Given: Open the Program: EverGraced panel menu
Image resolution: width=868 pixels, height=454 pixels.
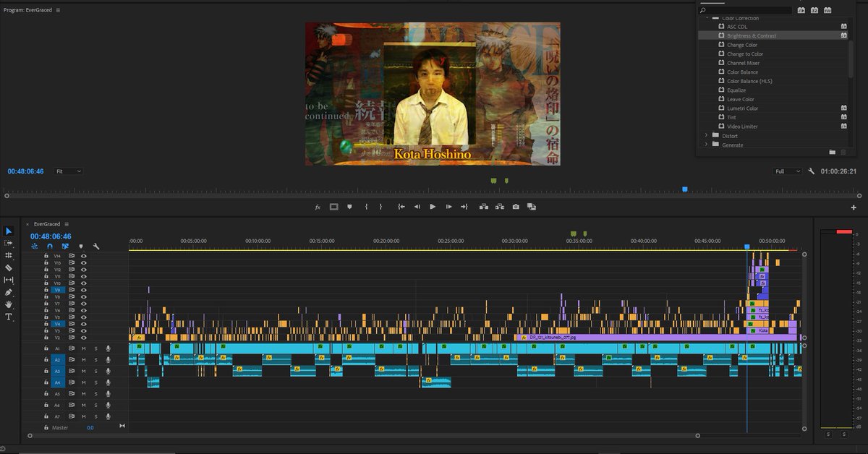Looking at the screenshot, I should 58,11.
